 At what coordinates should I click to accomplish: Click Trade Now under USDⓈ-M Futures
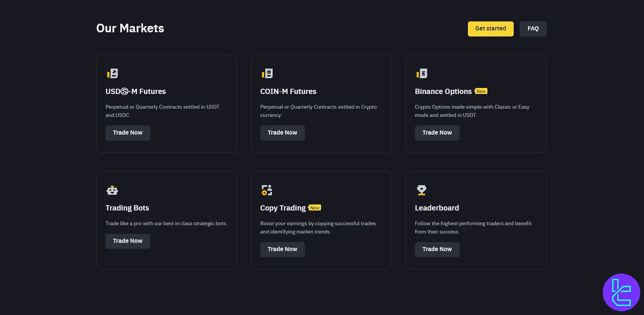(x=128, y=133)
